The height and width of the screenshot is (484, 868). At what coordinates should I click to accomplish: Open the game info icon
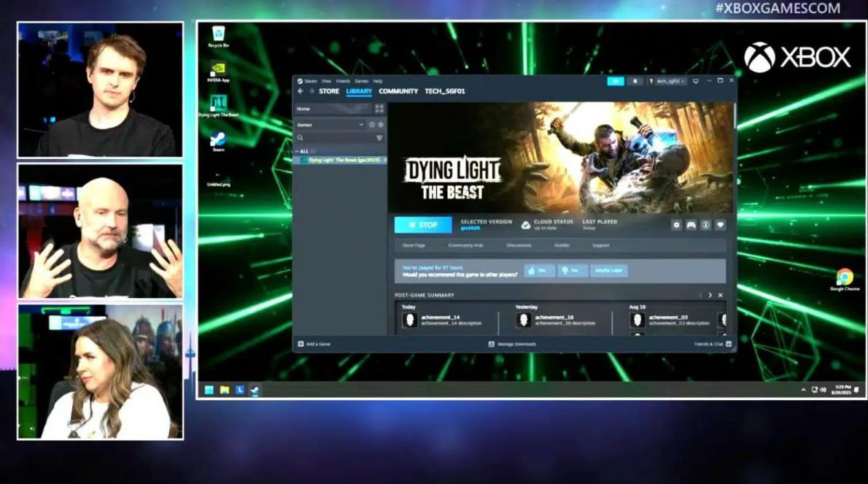coord(705,225)
